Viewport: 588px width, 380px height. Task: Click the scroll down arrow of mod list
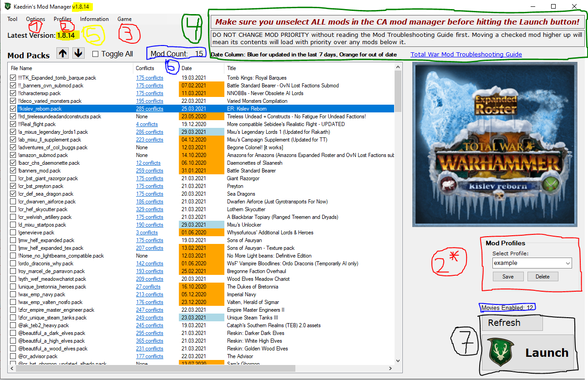click(398, 360)
